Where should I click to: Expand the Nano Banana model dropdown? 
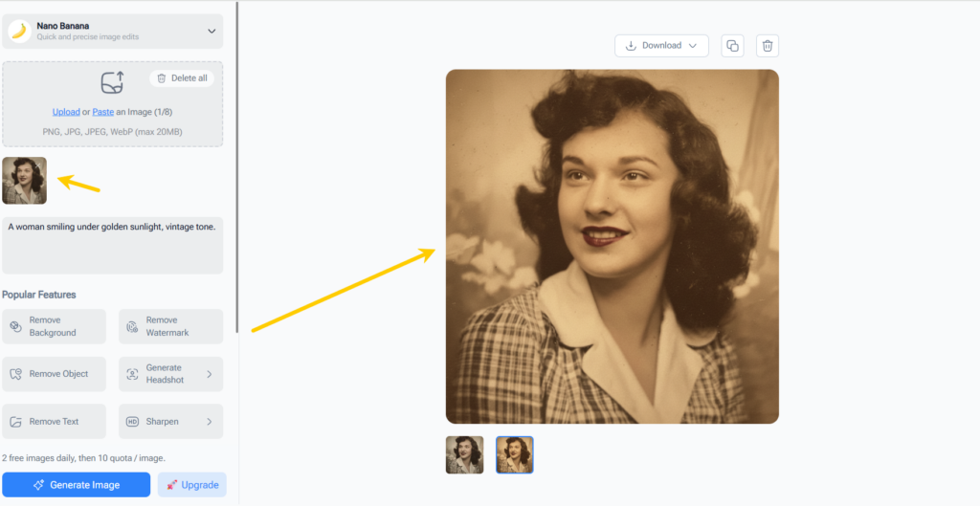pos(212,32)
